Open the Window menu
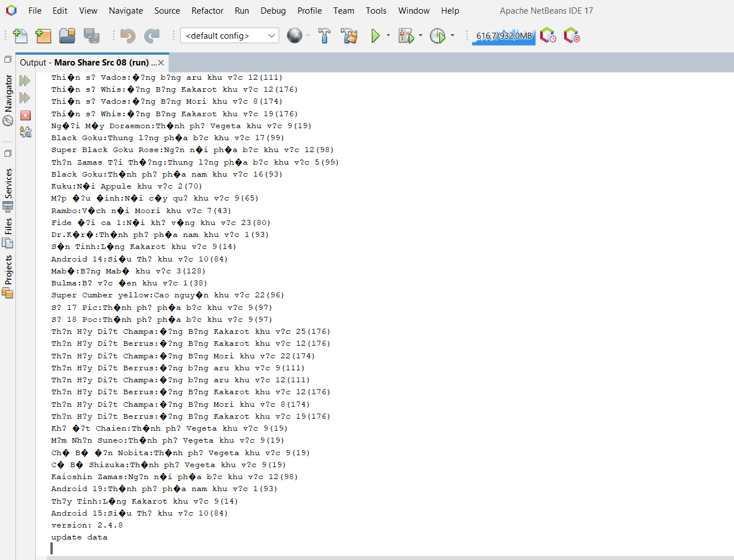The image size is (734, 560). [x=414, y=11]
